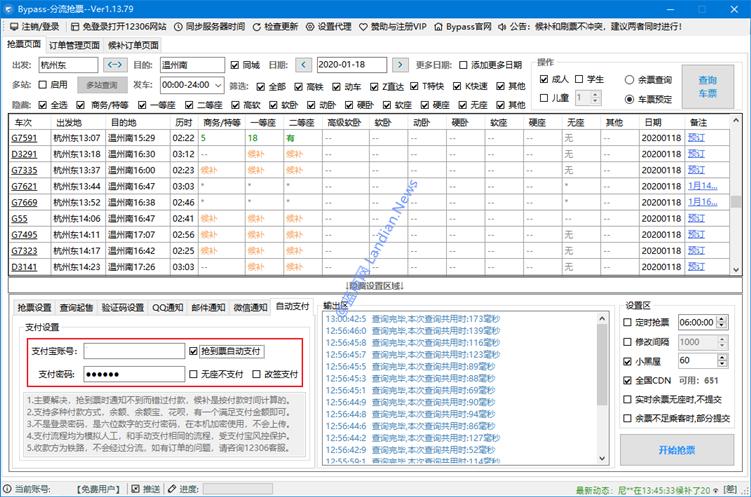Image resolution: width=751 pixels, height=497 pixels.
Task: Switch to 订单管理页面 tab
Action: [x=74, y=45]
